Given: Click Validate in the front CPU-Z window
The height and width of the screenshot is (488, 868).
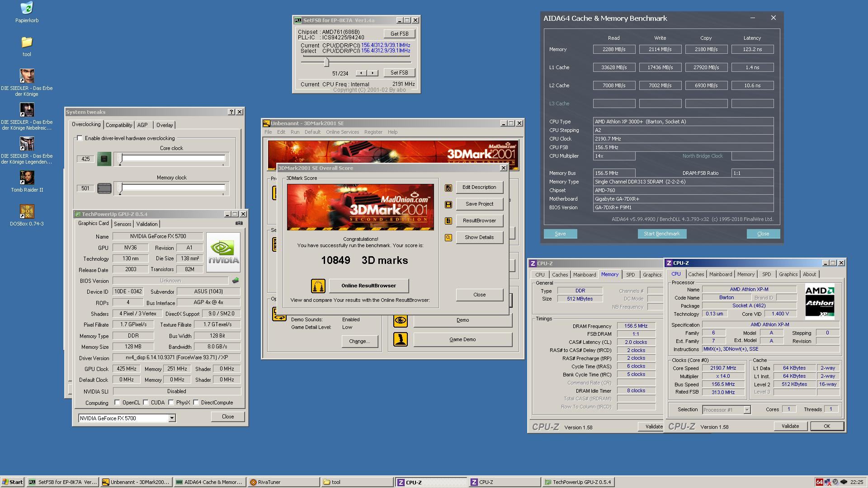Looking at the screenshot, I should point(790,426).
